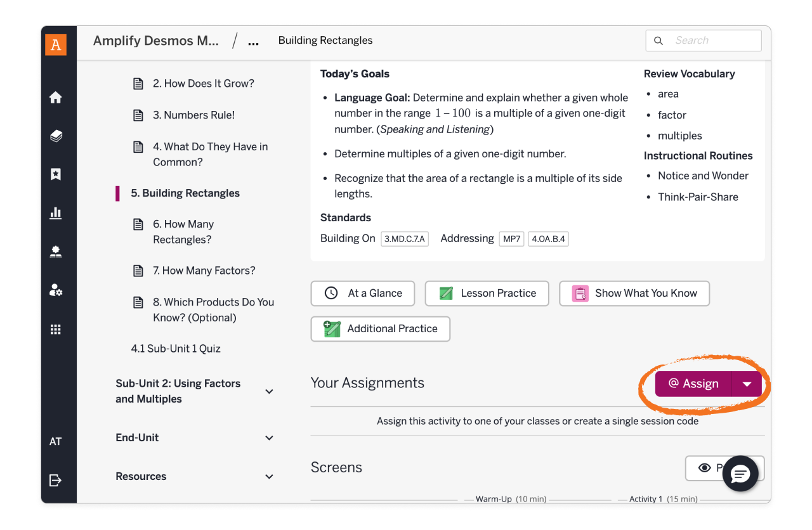
Task: Click the 4.OA.B.4 standard tag
Action: [548, 239]
